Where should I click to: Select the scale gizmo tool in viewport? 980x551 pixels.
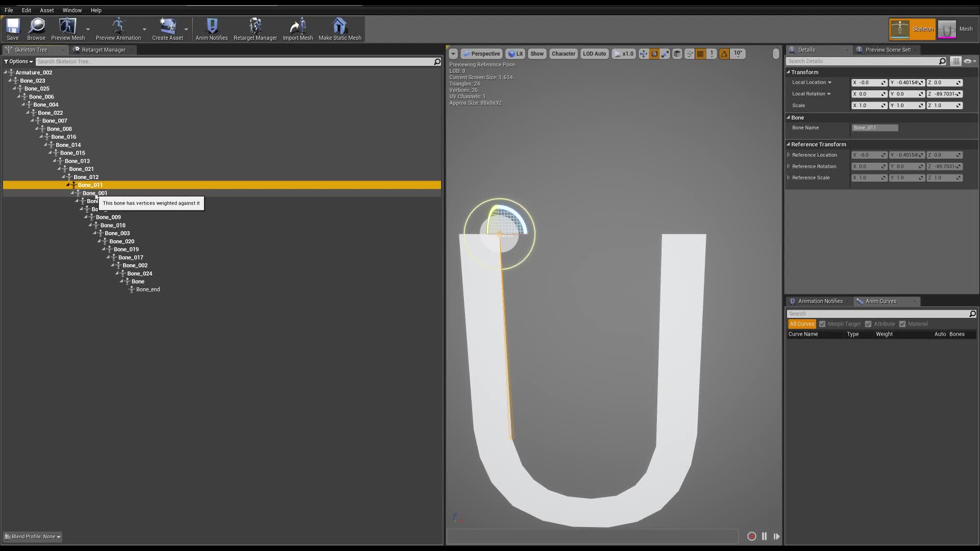coord(665,54)
